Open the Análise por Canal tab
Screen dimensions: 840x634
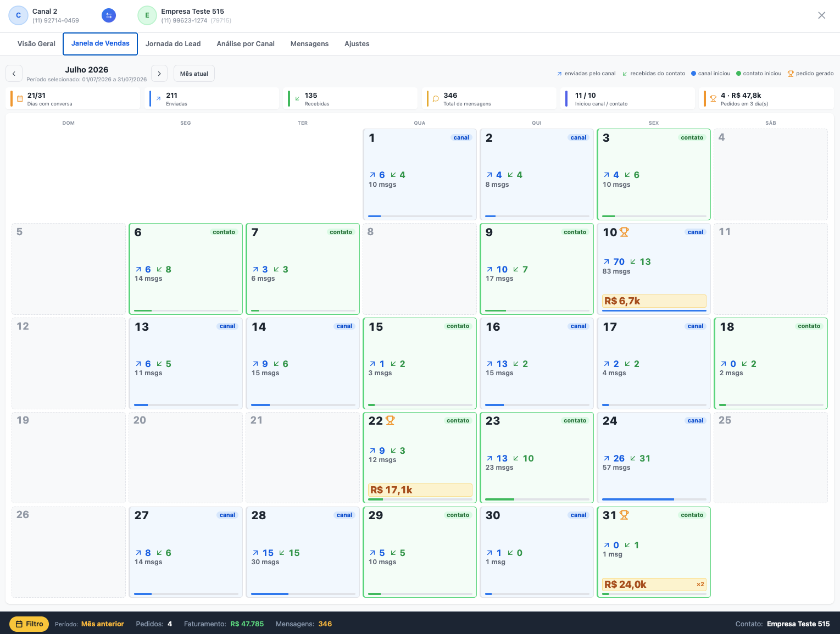pos(246,44)
